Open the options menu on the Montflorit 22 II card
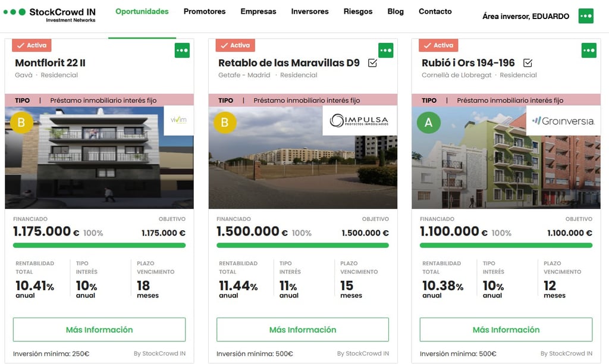Image resolution: width=609 pixels, height=364 pixels. (x=182, y=50)
